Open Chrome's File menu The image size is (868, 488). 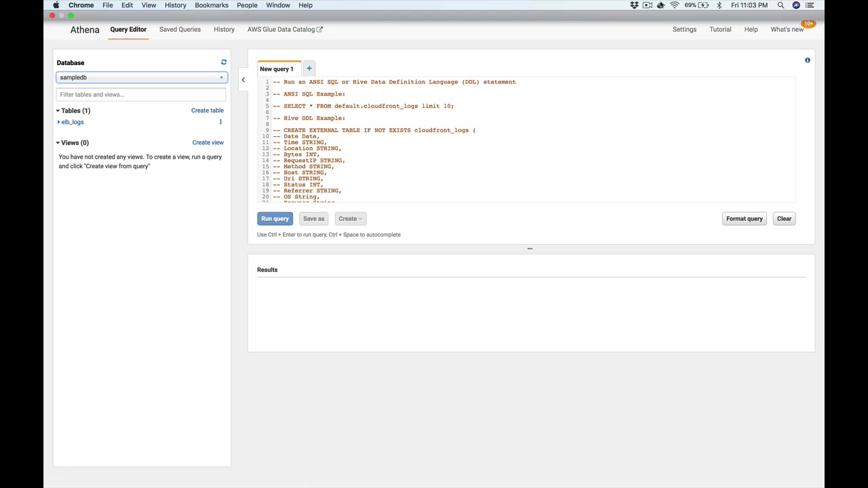coord(108,5)
